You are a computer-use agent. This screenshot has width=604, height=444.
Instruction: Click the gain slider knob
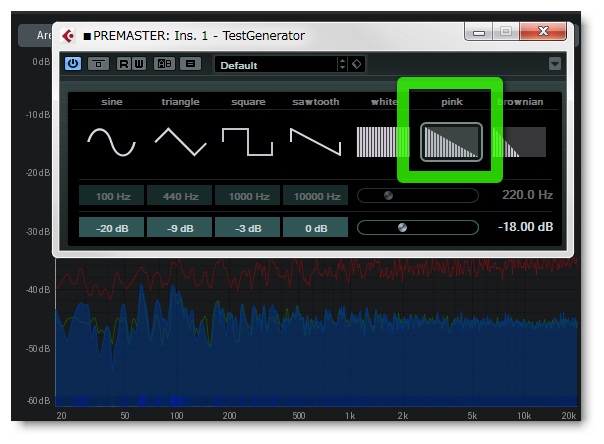point(402,228)
